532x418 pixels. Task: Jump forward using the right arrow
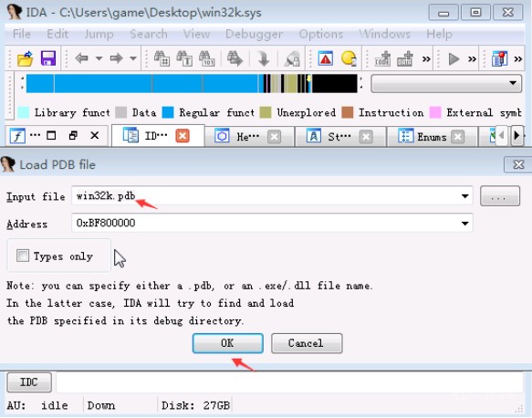click(x=117, y=58)
